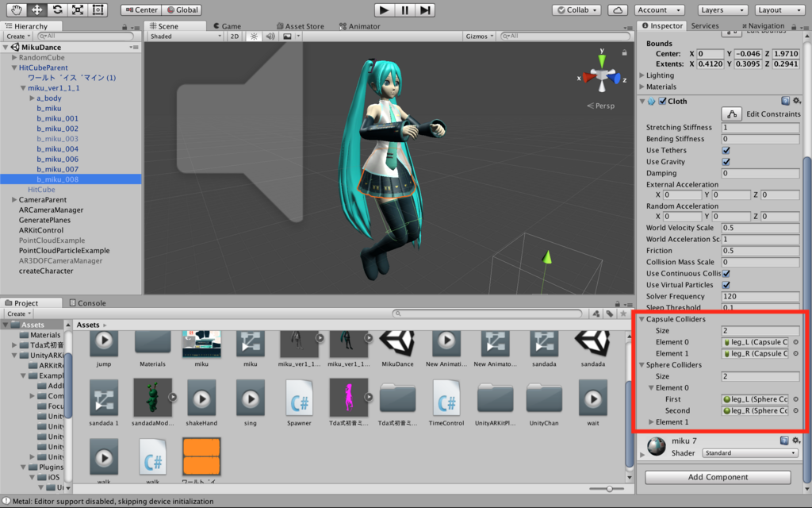Switch to the Asset Store tab
This screenshot has width=812, height=508.
tap(301, 26)
